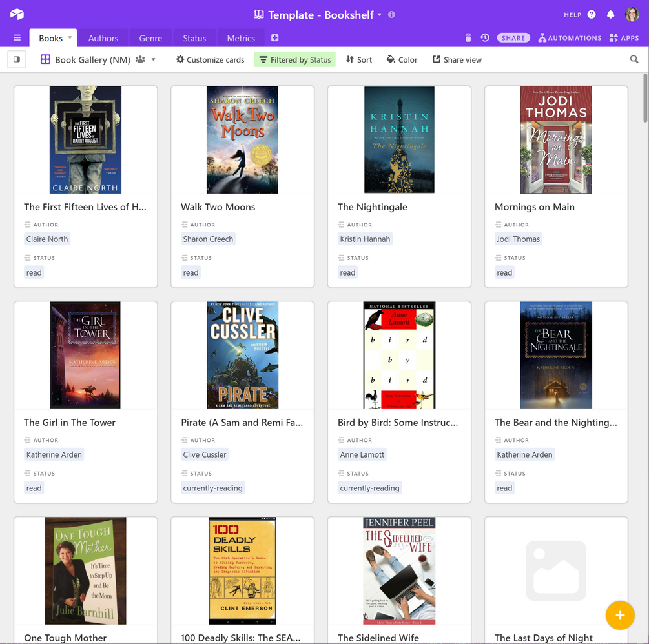This screenshot has width=649, height=644.
Task: Switch to the Metrics tab
Action: 241,38
